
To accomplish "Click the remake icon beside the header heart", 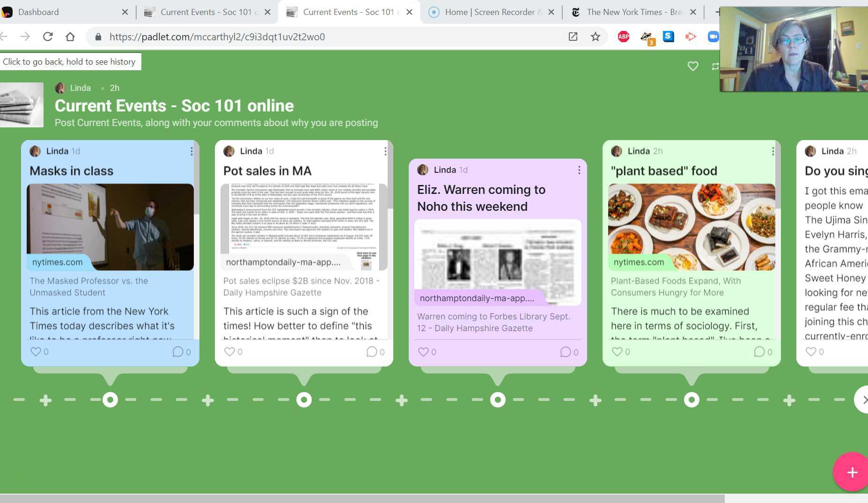I will click(x=715, y=66).
